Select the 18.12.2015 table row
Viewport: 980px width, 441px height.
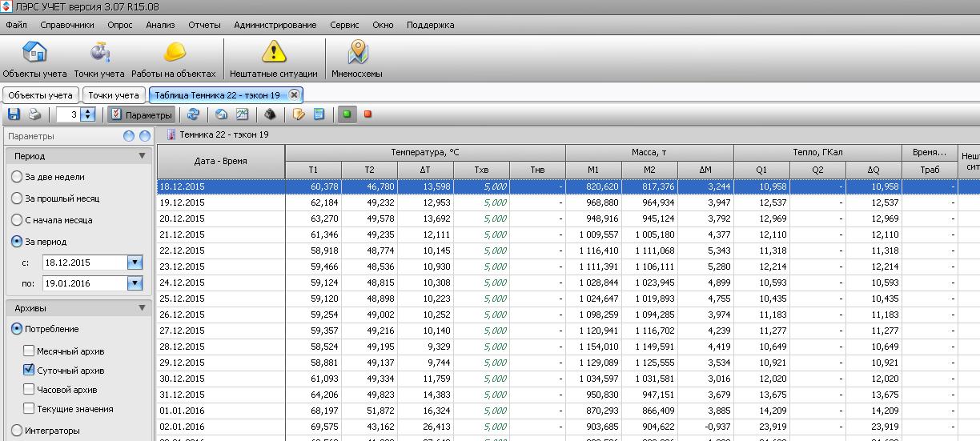(x=568, y=186)
